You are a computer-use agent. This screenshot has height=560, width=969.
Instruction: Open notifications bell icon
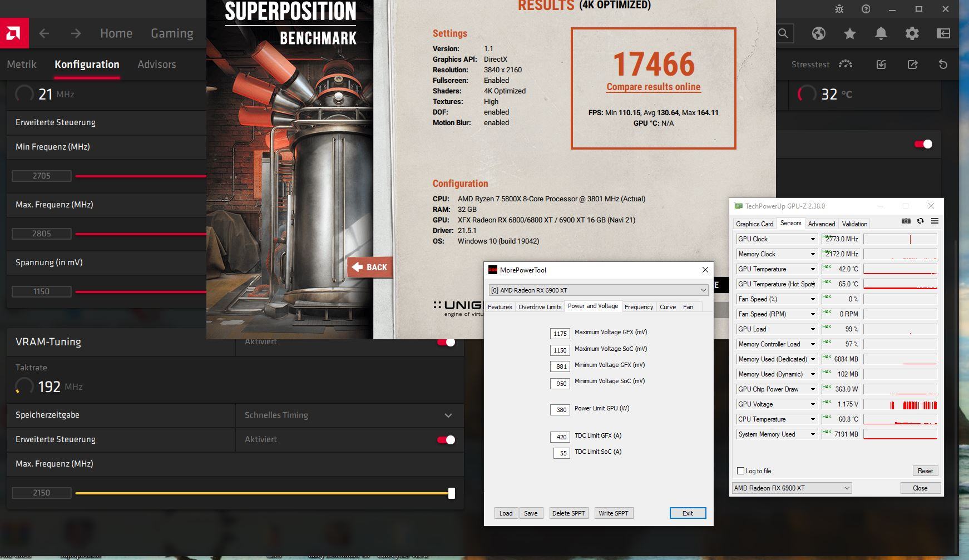click(881, 33)
